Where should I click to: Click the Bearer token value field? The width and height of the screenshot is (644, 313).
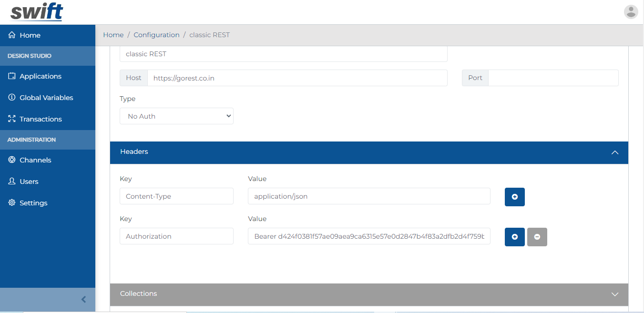(x=368, y=236)
